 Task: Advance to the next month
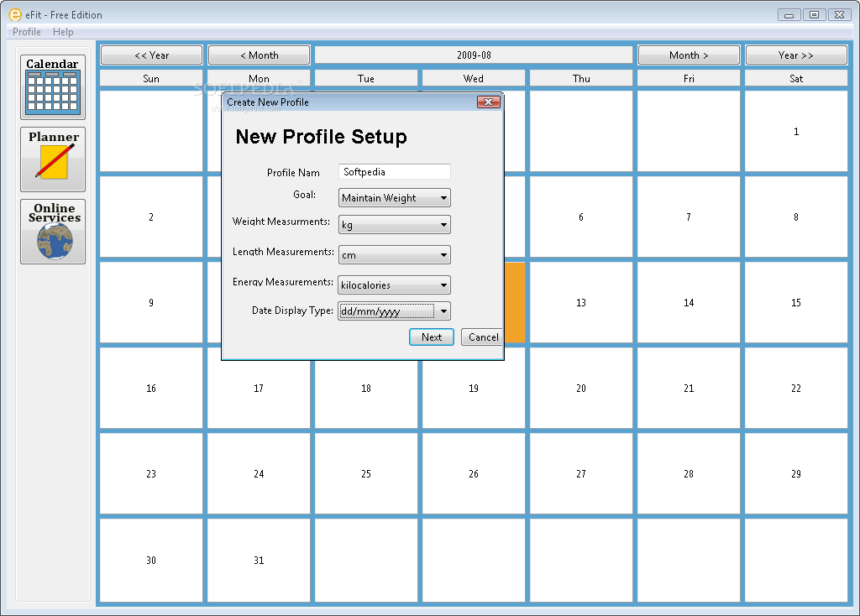point(689,55)
